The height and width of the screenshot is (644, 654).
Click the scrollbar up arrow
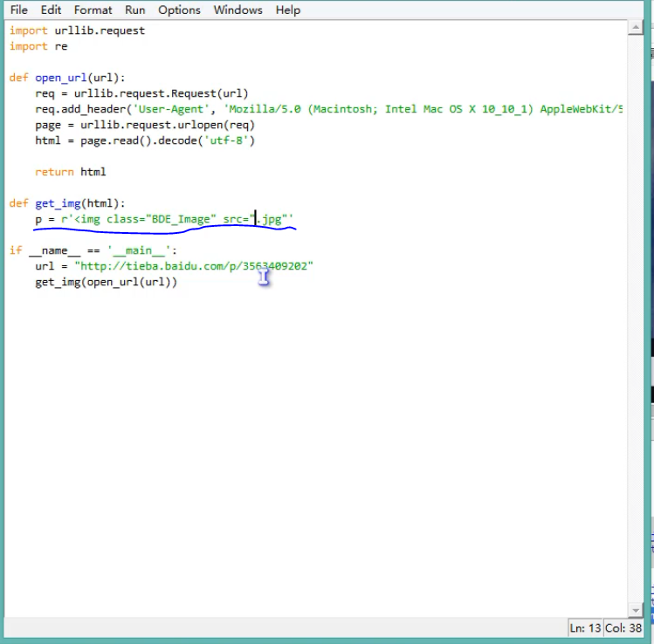coord(636,29)
